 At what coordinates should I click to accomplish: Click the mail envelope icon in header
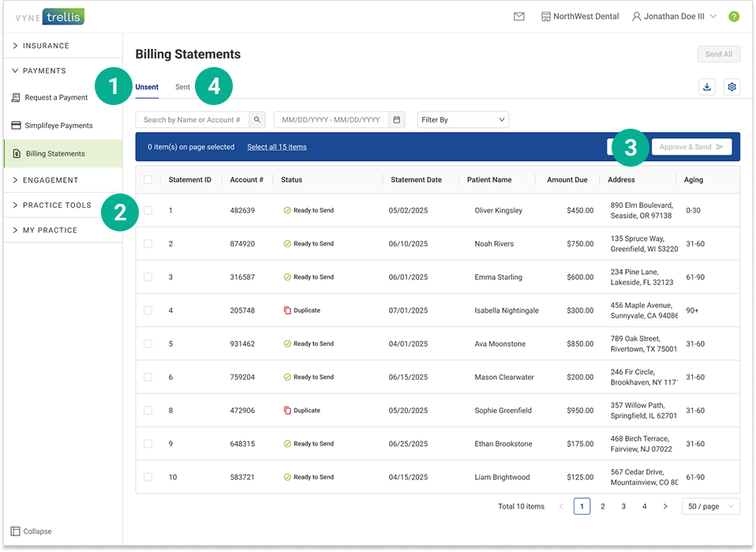518,17
